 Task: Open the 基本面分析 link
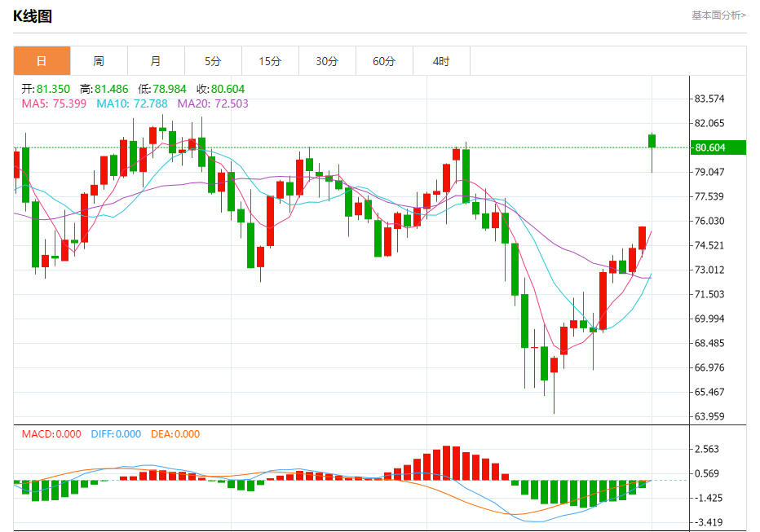(718, 15)
